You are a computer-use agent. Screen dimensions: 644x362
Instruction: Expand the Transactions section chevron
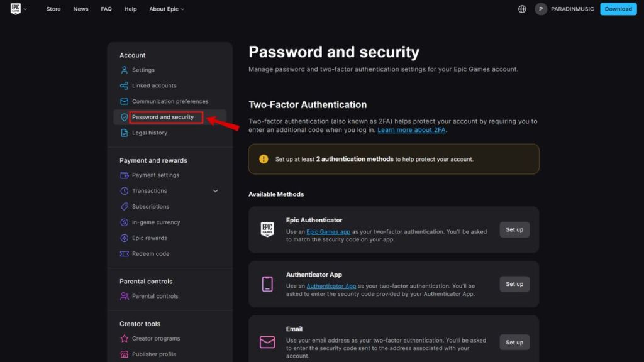pos(215,190)
